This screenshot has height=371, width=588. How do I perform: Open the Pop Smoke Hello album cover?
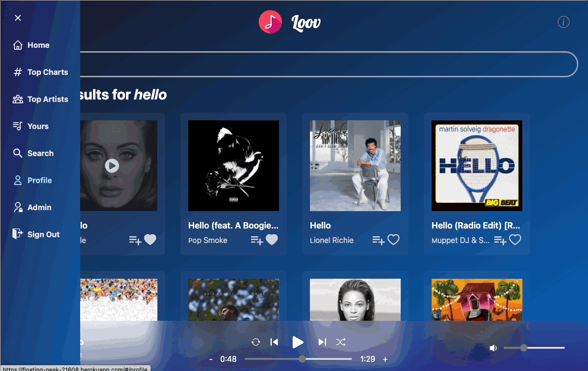point(234,166)
